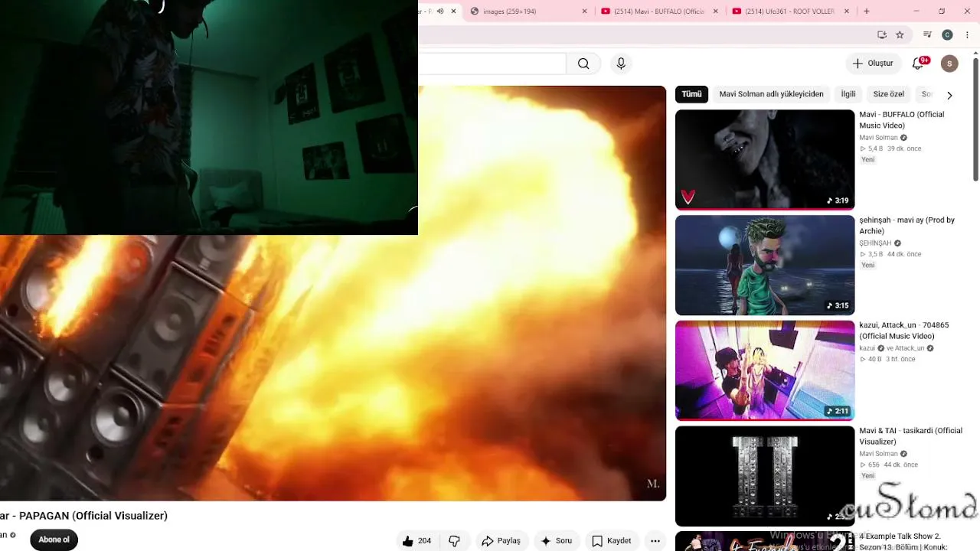The width and height of the screenshot is (980, 551).
Task: Subscribe using the Abone ol button
Action: tap(54, 540)
